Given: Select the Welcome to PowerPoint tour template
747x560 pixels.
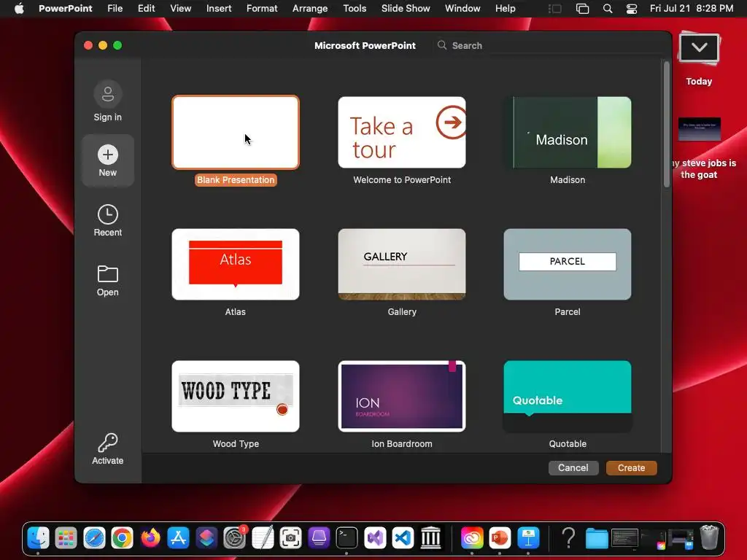Looking at the screenshot, I should [x=402, y=133].
